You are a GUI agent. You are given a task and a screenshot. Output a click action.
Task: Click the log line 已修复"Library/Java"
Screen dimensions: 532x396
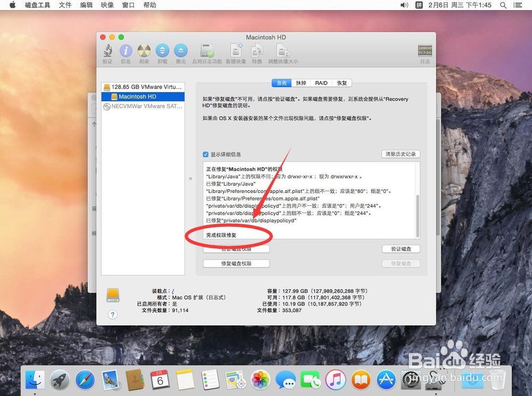pos(231,184)
